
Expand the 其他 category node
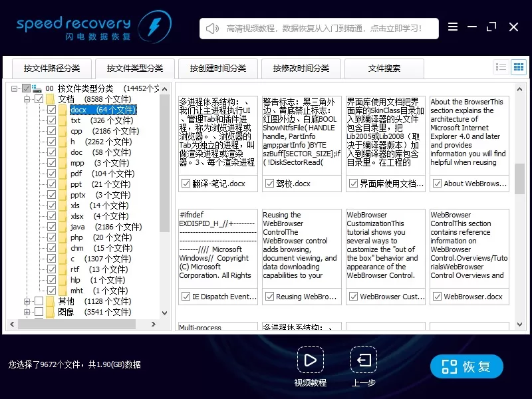pyautogui.click(x=27, y=301)
